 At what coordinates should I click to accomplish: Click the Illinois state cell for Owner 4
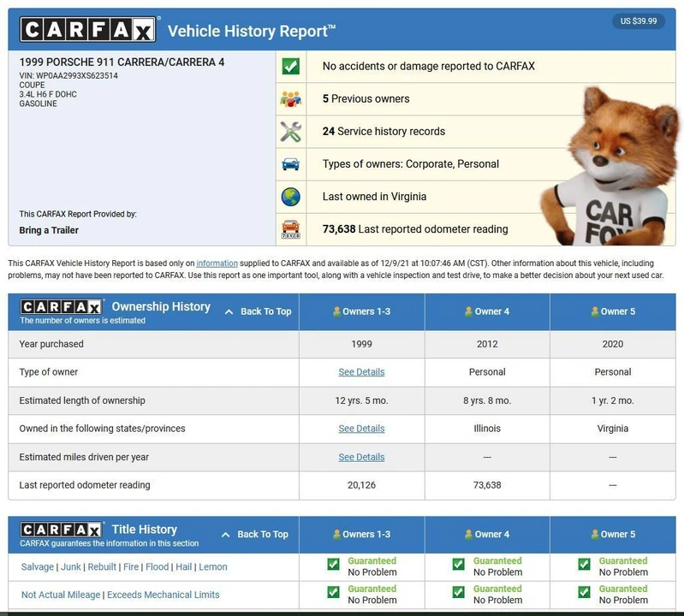pyautogui.click(x=487, y=429)
